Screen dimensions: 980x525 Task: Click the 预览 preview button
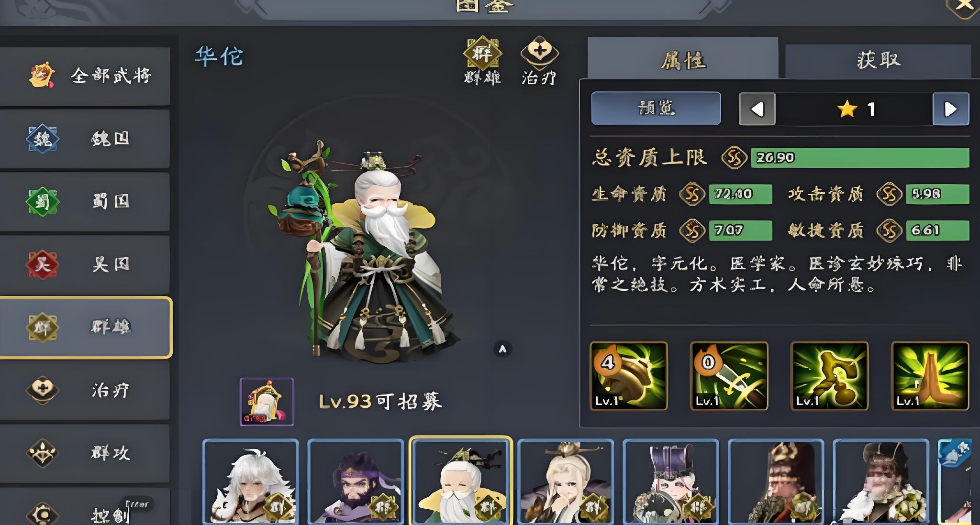coord(656,109)
